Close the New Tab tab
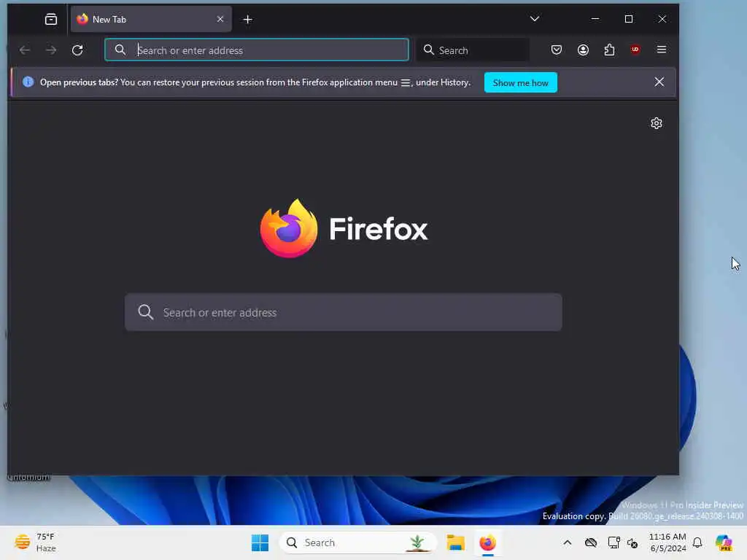747x560 pixels. pyautogui.click(x=220, y=19)
